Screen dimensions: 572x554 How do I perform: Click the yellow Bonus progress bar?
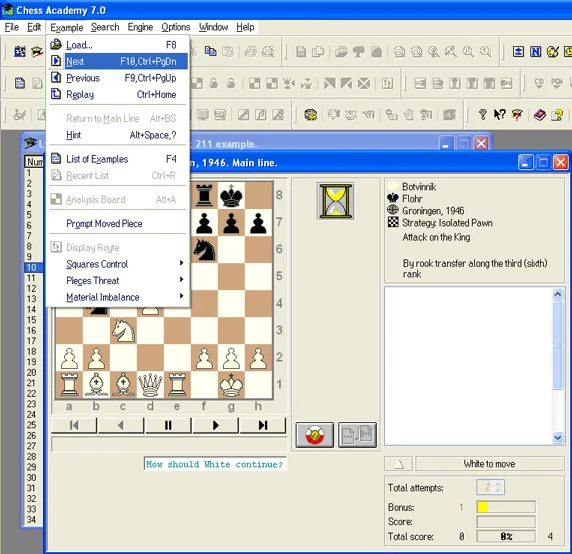coord(506,507)
